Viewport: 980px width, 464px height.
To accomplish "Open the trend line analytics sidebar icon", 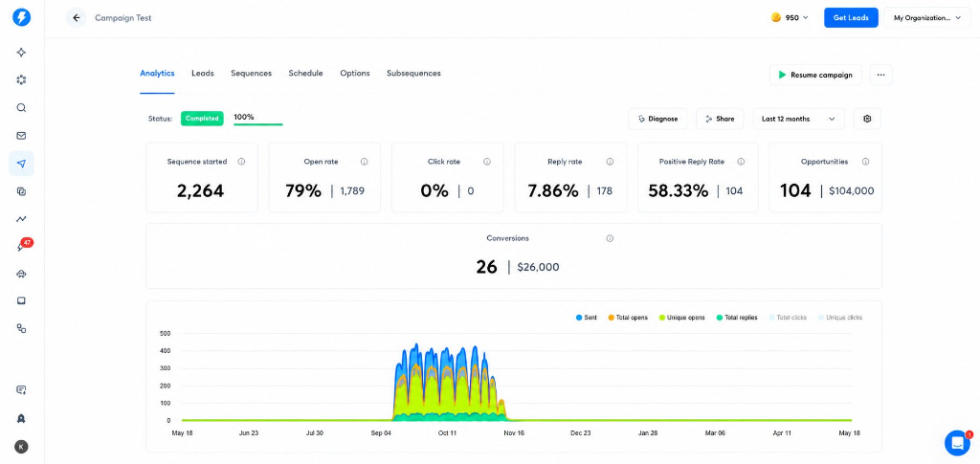I will [21, 219].
